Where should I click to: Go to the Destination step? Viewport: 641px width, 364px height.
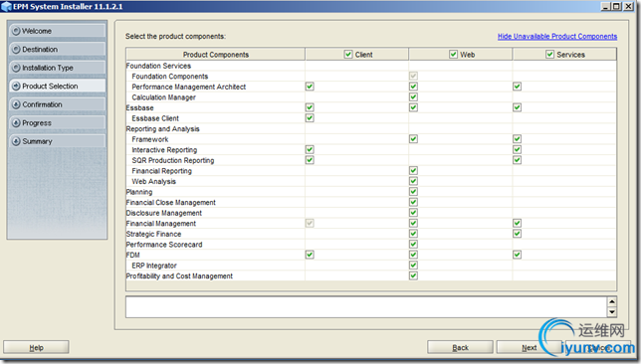[58, 50]
